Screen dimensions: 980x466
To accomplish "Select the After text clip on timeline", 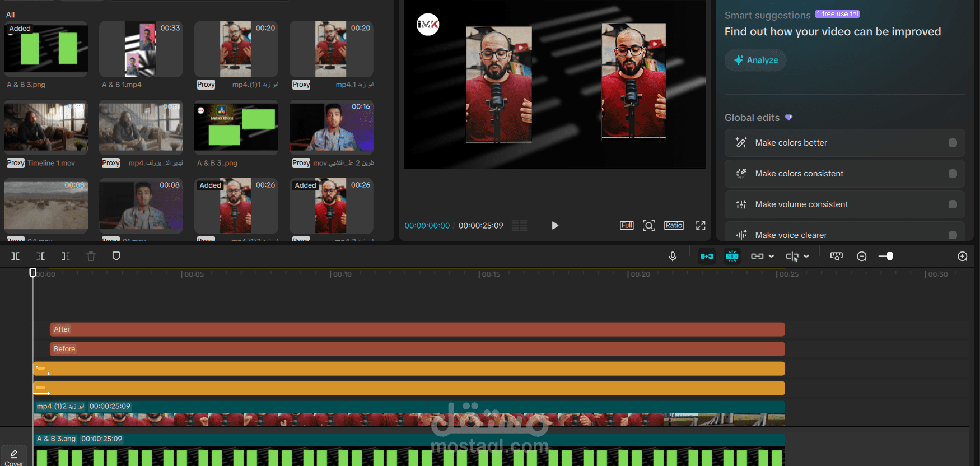I will [x=417, y=329].
